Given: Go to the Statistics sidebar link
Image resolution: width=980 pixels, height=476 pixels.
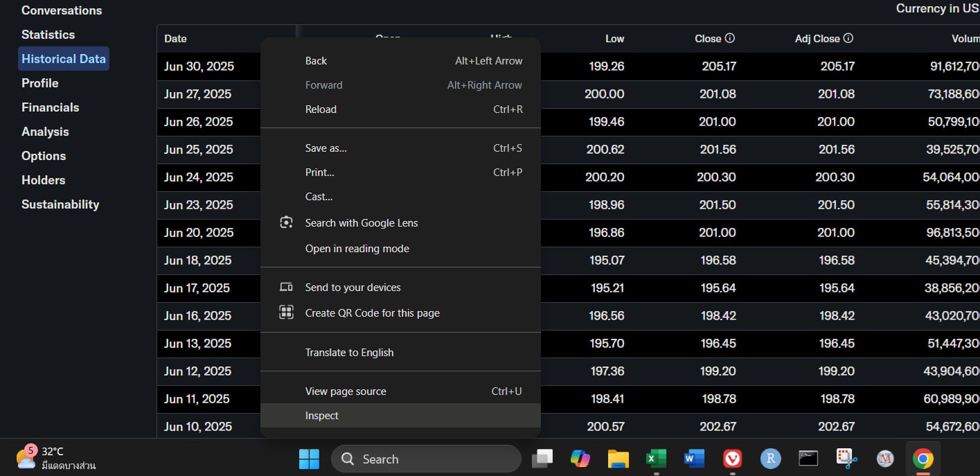Looking at the screenshot, I should 48,35.
